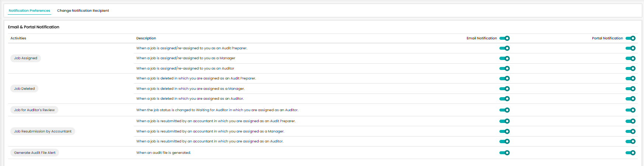Toggle the master Portal Notification switch in header
Viewport: 644px width, 166px height.
[630, 38]
